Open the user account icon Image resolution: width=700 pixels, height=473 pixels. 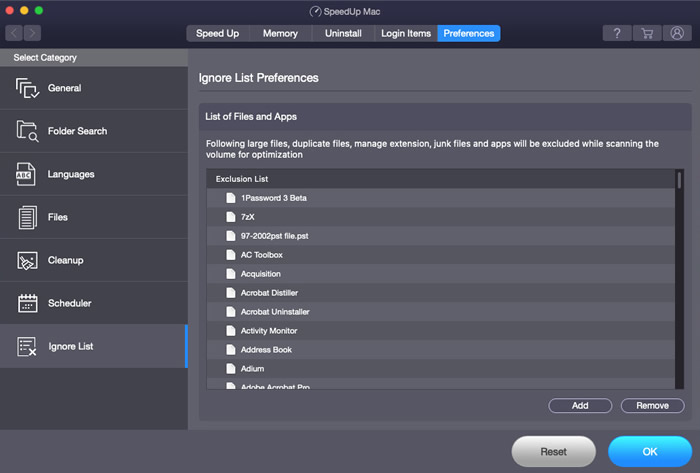point(677,33)
